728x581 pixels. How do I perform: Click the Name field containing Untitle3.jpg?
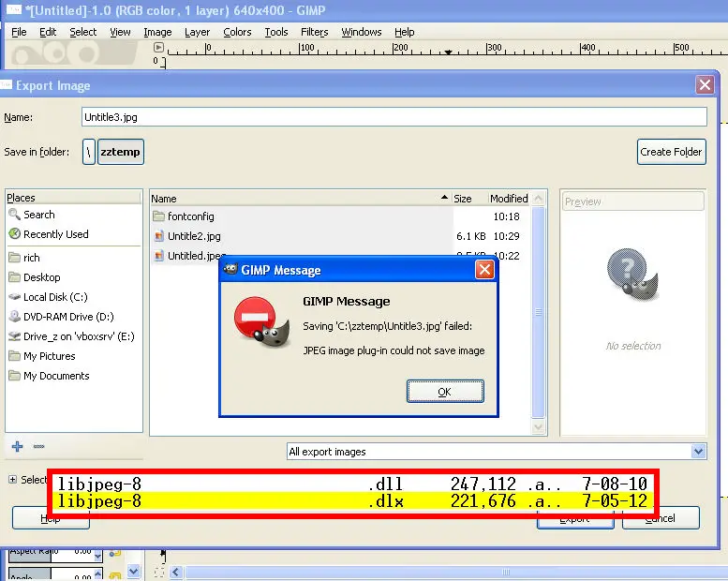click(394, 117)
